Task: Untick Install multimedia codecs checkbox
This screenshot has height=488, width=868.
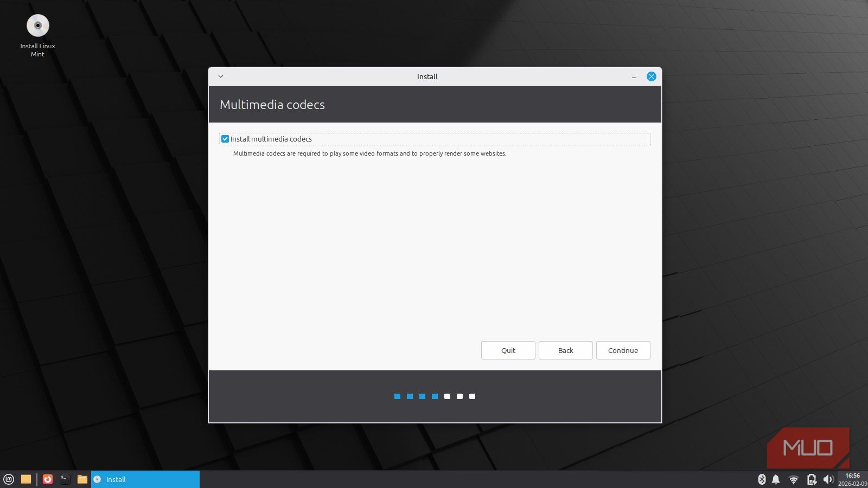Action: 225,139
